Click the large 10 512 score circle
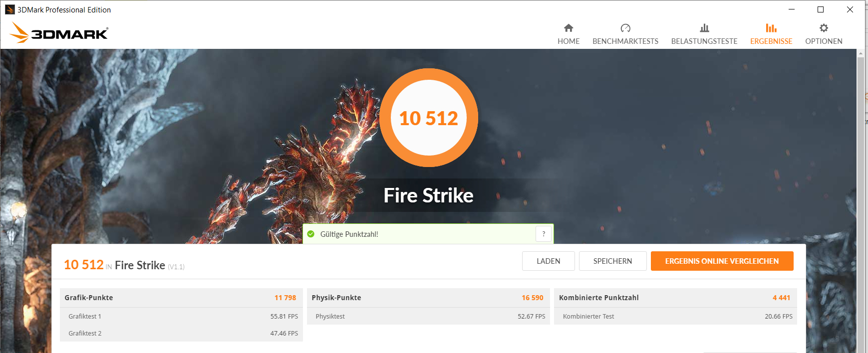This screenshot has width=868, height=353. click(x=429, y=118)
